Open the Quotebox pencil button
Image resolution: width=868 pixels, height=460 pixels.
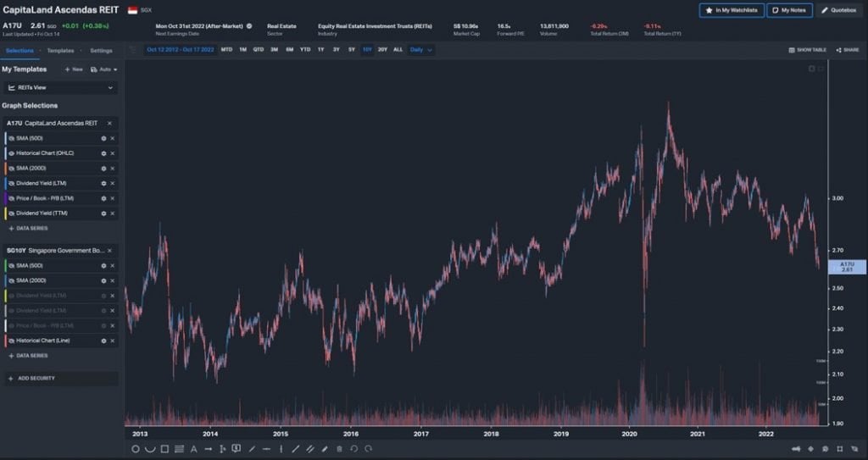(x=839, y=10)
